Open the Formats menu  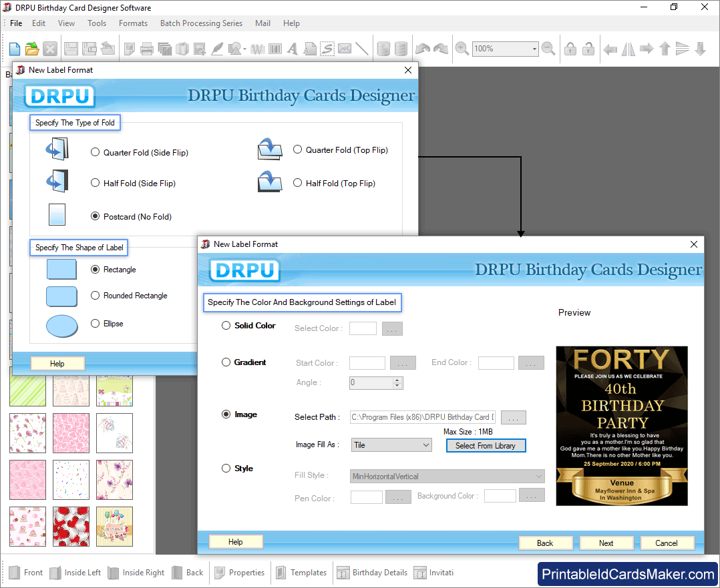(133, 23)
